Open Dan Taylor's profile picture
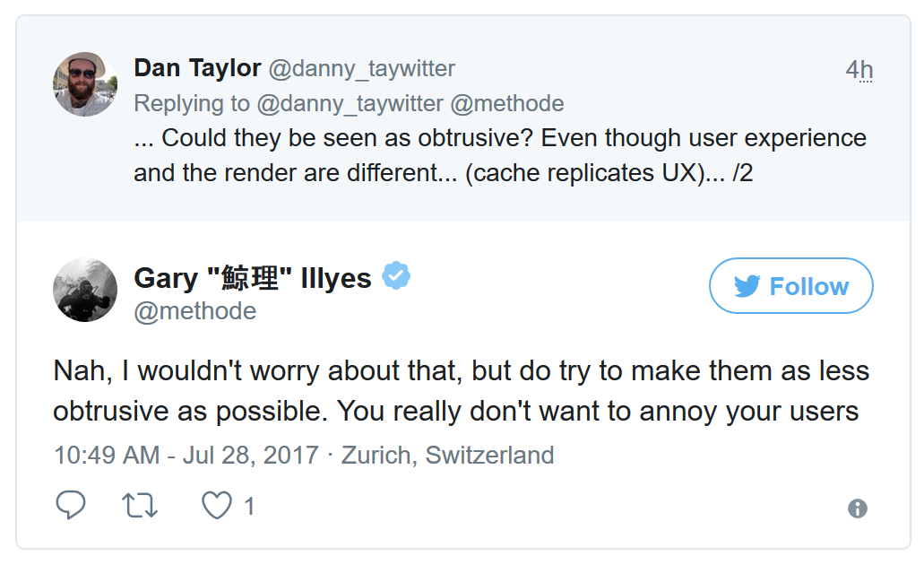Viewport: 924px width, 565px height. click(x=85, y=84)
